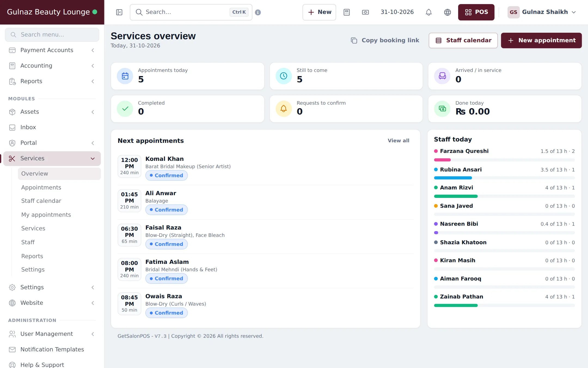Open the Gulnaz Shaikh user dropdown
The width and height of the screenshot is (588, 368).
click(542, 12)
